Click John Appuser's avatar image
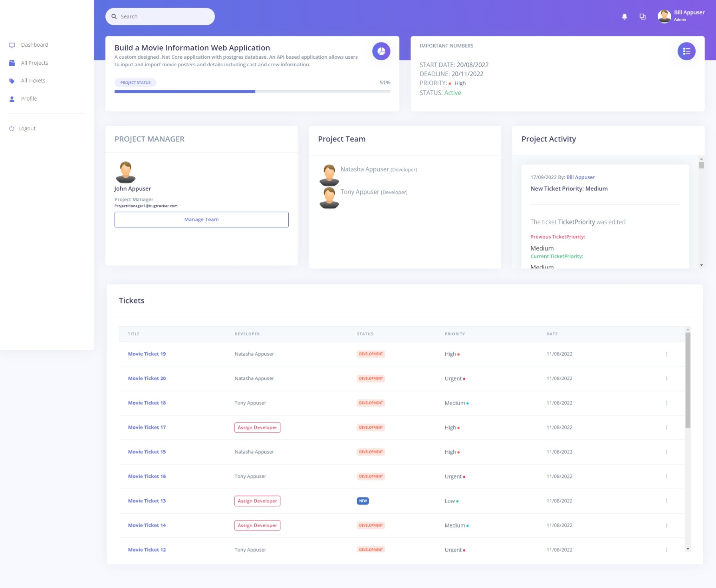The width and height of the screenshot is (716, 588). pos(125,172)
